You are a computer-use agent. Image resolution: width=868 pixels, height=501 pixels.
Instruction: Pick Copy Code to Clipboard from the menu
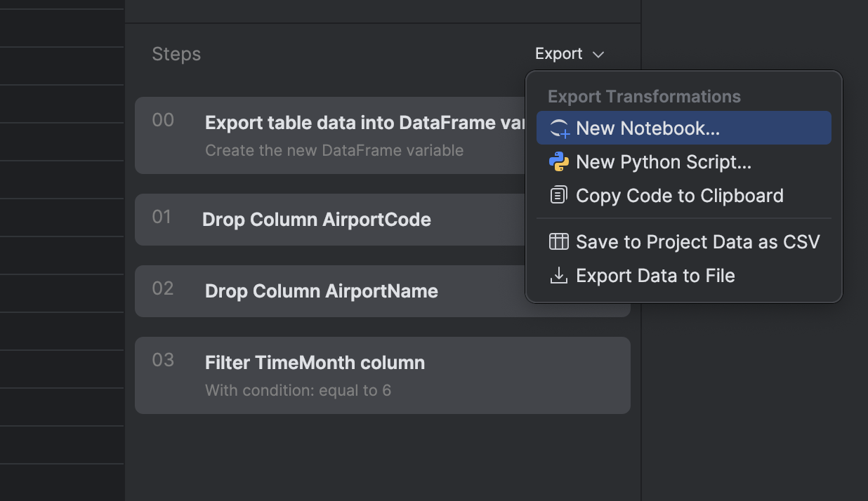(x=679, y=196)
